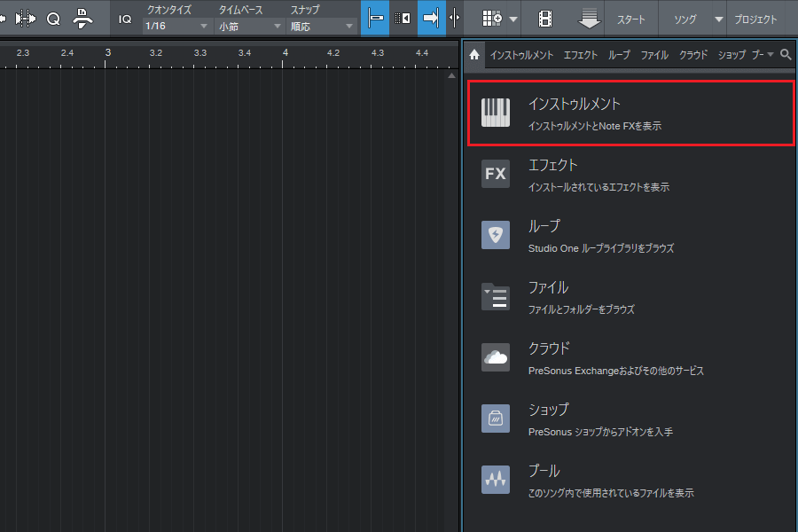Click text ファイルとフォルダーをブラウズ

click(581, 309)
